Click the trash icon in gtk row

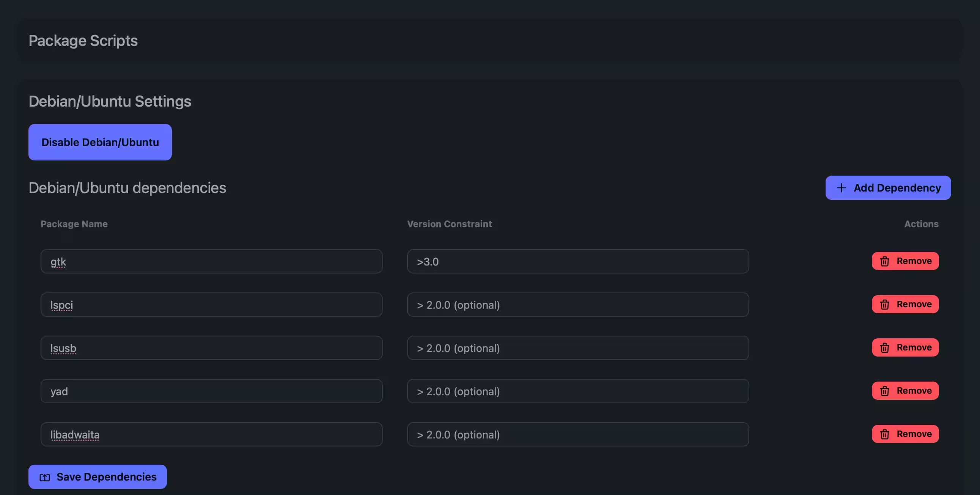pos(884,261)
